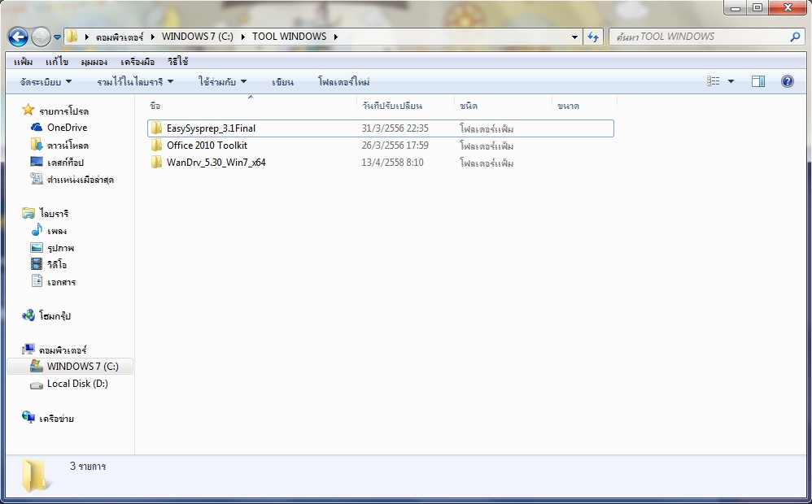Viewport: 812px width, 504px height.
Task: Open the รวมไว้ในไลบรารี dropdown
Action: point(135,82)
